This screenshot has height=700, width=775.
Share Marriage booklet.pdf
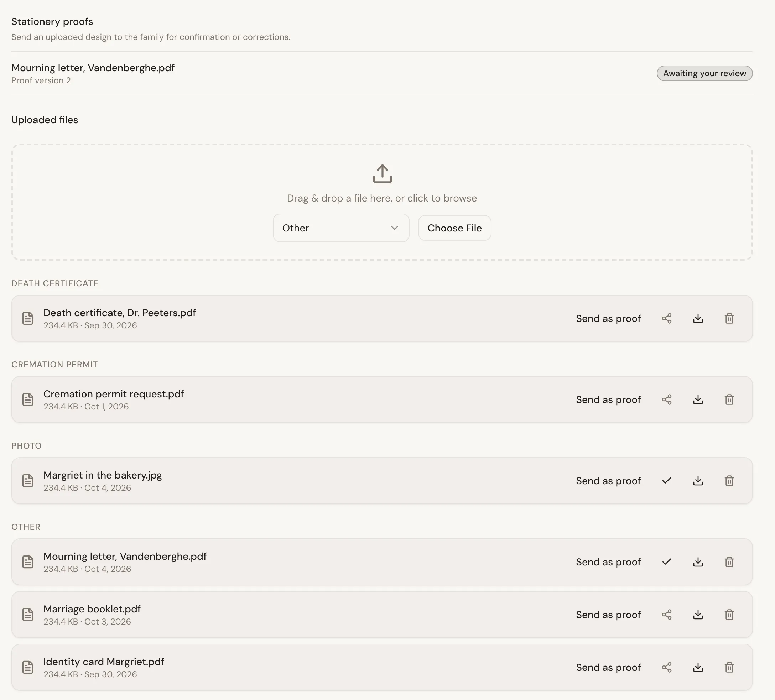[667, 614]
